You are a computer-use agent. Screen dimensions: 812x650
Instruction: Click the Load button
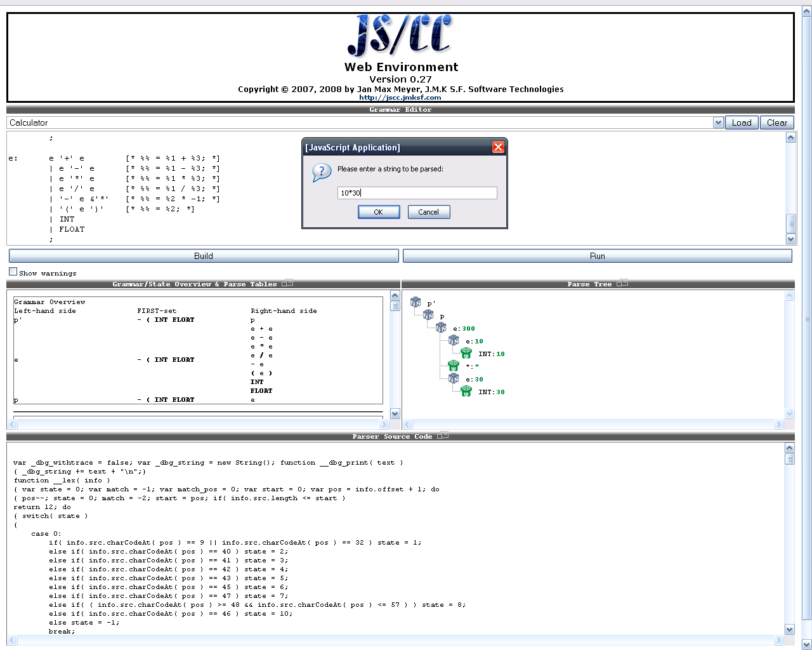742,123
